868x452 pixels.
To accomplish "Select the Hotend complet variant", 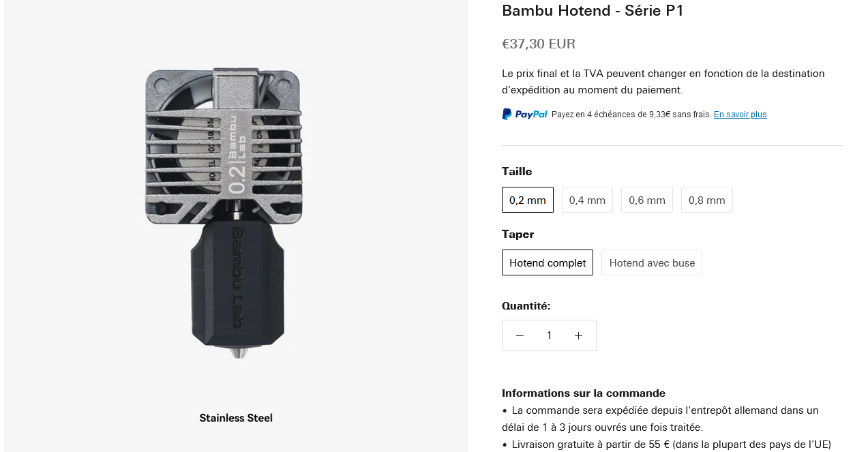I will coord(548,262).
